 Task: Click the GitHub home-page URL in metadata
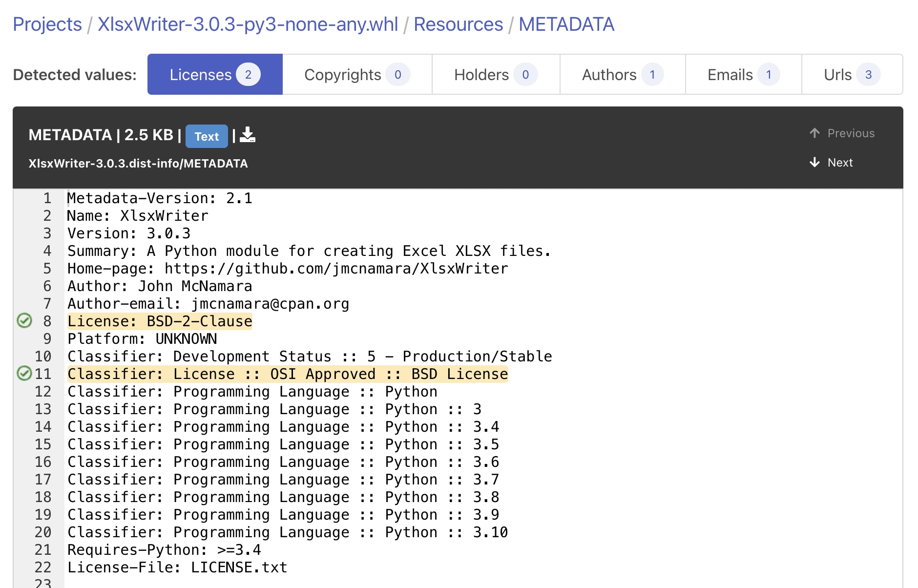[336, 268]
